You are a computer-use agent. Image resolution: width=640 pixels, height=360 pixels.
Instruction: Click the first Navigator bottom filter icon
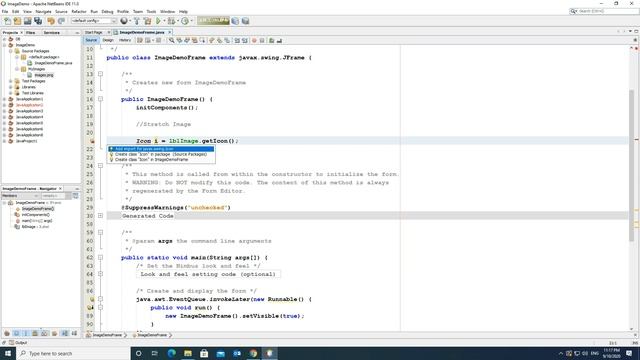click(x=7, y=333)
